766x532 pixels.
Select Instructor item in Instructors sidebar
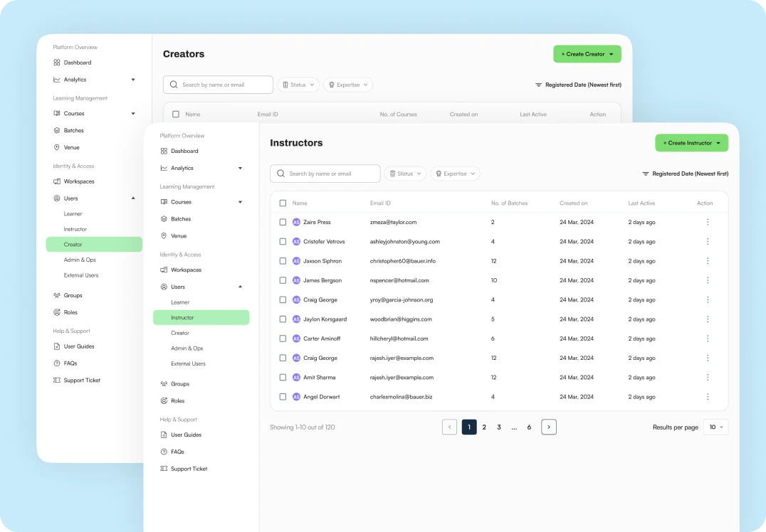201,318
